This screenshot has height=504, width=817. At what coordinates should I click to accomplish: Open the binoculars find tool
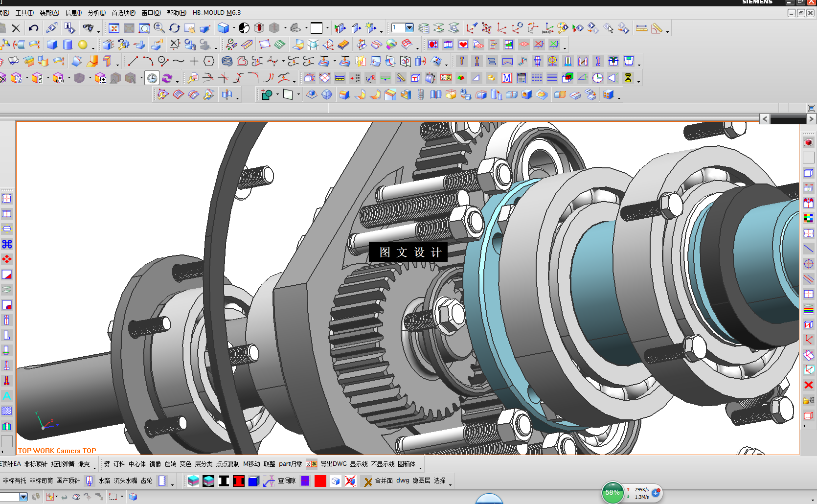[88, 28]
